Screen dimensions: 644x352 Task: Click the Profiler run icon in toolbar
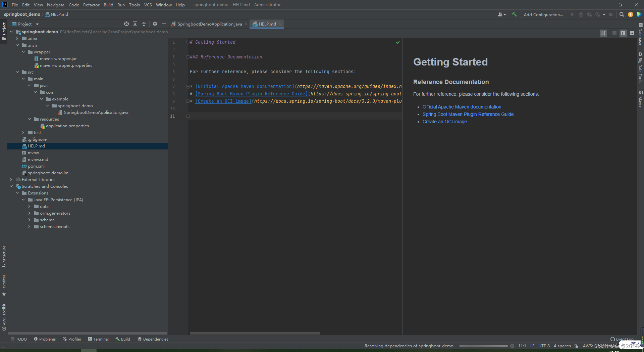point(598,14)
